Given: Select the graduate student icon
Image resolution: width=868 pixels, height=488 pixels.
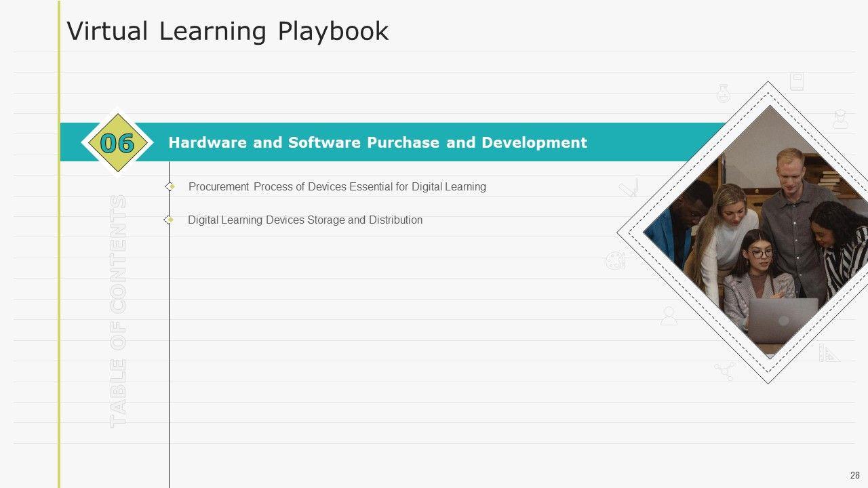Looking at the screenshot, I should 840,119.
